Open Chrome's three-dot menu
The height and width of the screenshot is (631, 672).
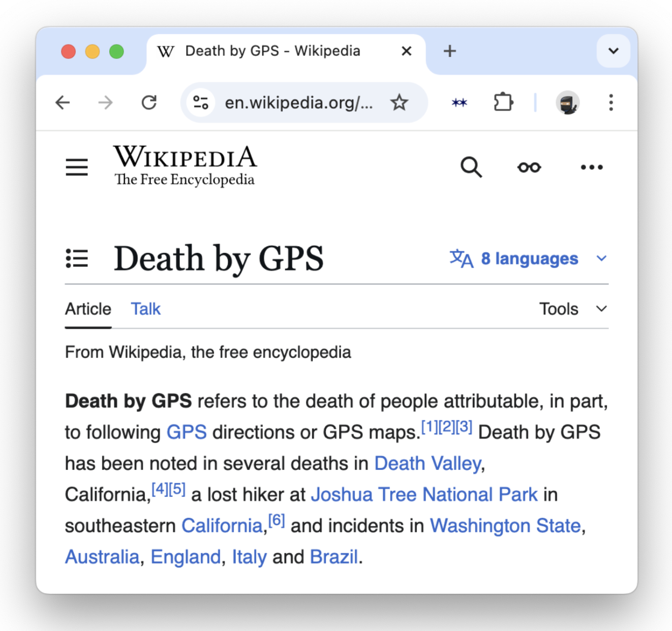[611, 103]
